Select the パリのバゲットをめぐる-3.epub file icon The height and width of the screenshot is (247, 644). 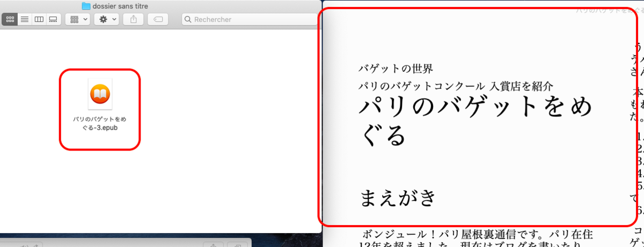[x=100, y=95]
